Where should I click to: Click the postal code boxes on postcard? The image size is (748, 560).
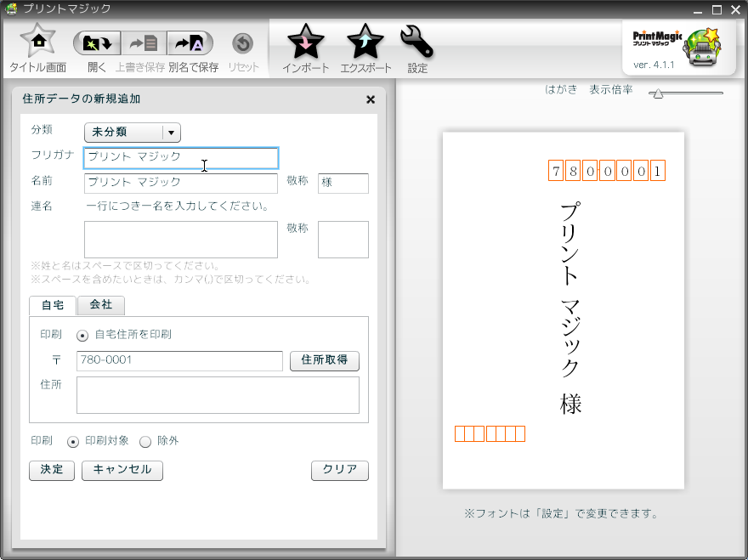607,171
